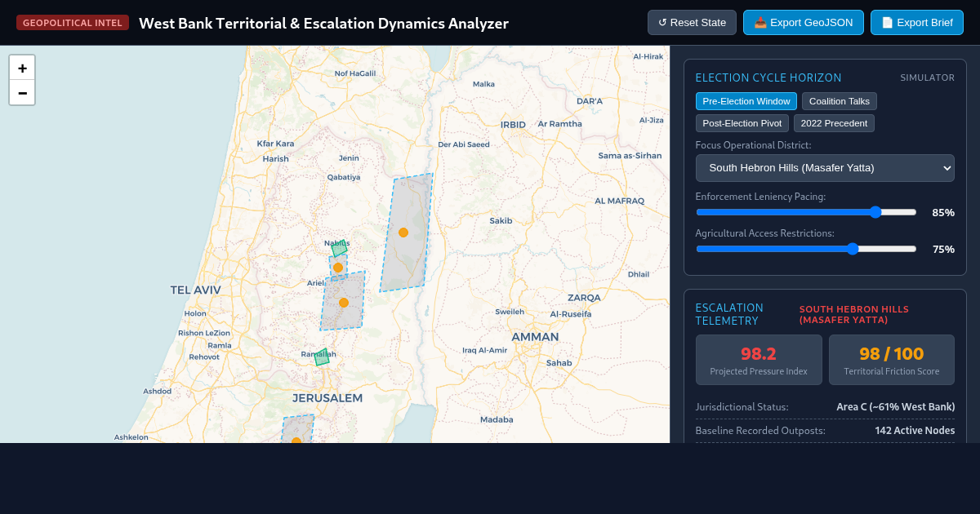The width and height of the screenshot is (980, 514).
Task: Click the IRBID map label
Action: pyautogui.click(x=514, y=125)
